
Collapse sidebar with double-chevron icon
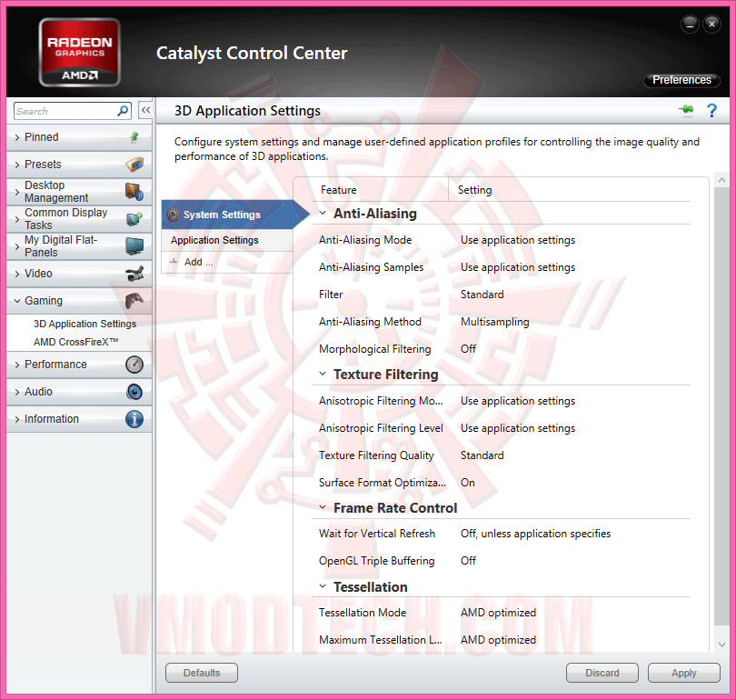[x=145, y=110]
